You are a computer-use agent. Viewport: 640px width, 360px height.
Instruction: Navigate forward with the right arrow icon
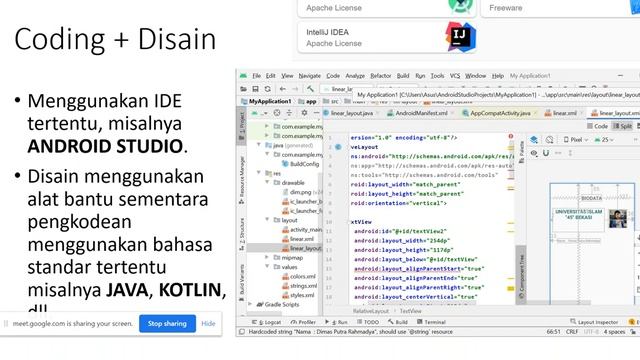pos(295,89)
